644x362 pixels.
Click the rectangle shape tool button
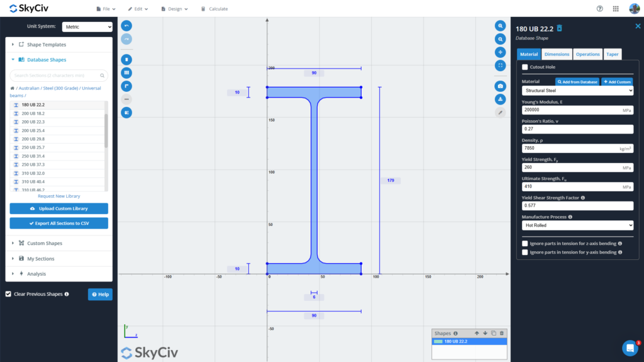[126, 60]
